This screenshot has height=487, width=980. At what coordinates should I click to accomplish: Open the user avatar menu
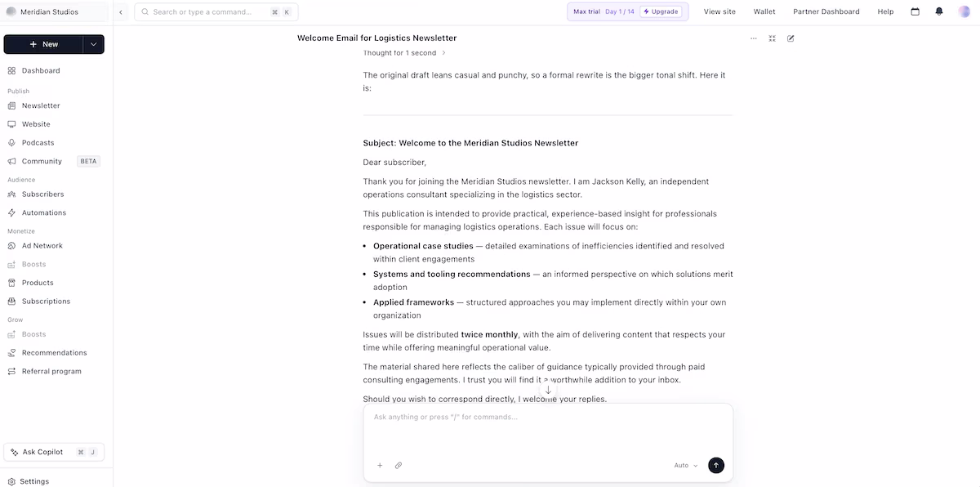[x=964, y=11]
